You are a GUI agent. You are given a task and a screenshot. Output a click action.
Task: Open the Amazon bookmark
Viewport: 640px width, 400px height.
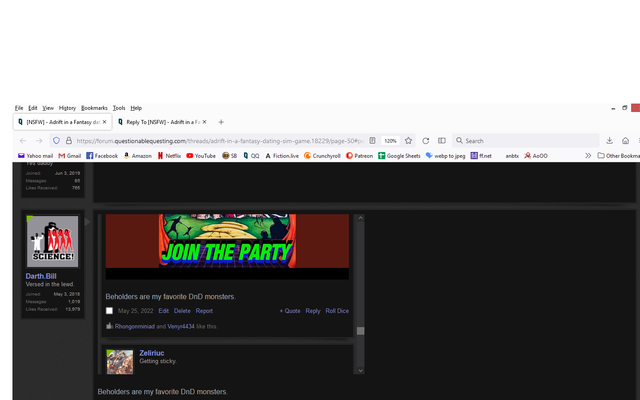pos(138,156)
